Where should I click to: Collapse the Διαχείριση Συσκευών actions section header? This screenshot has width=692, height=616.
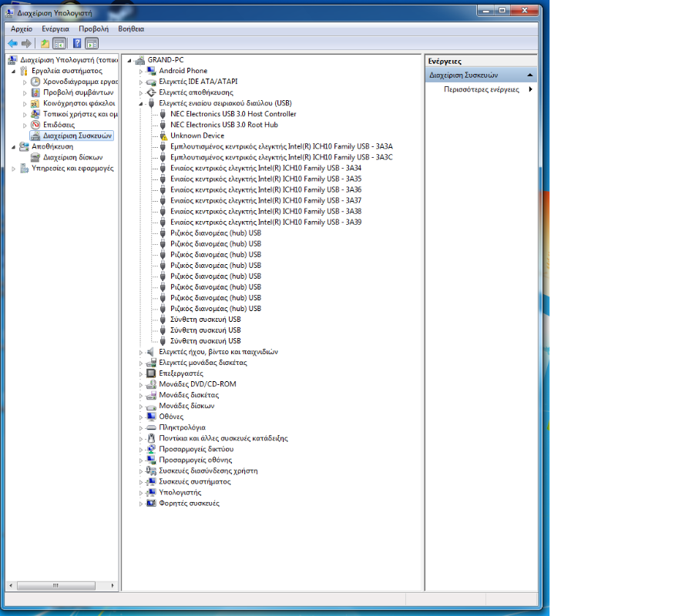click(x=529, y=75)
